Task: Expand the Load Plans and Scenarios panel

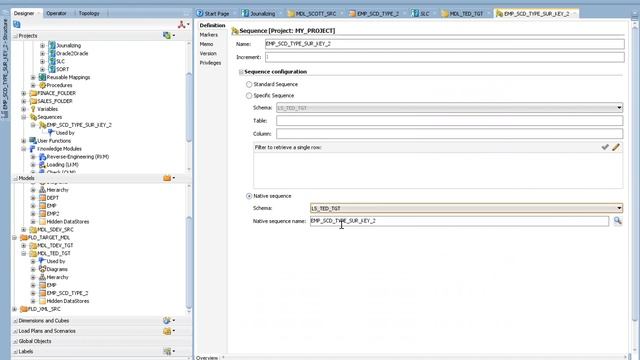Action: click(x=15, y=331)
